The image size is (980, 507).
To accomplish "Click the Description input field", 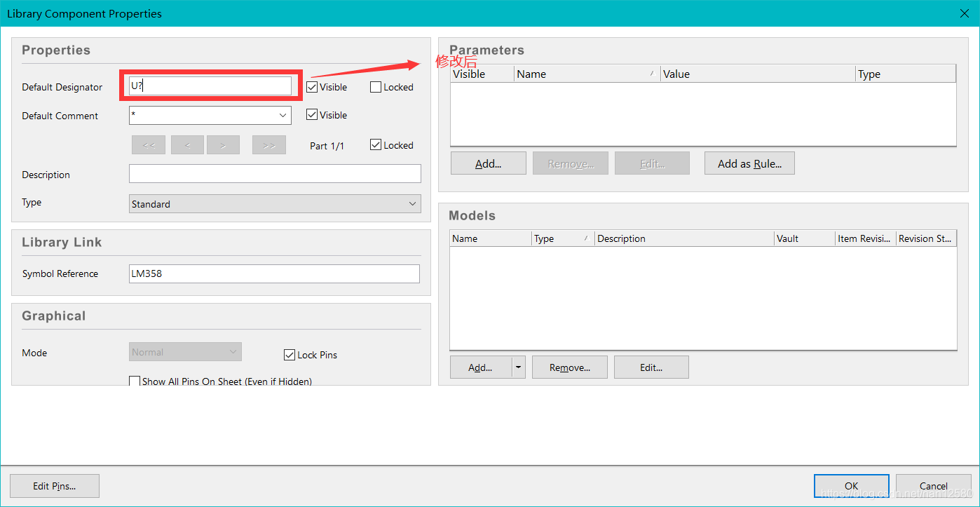I will coord(275,174).
